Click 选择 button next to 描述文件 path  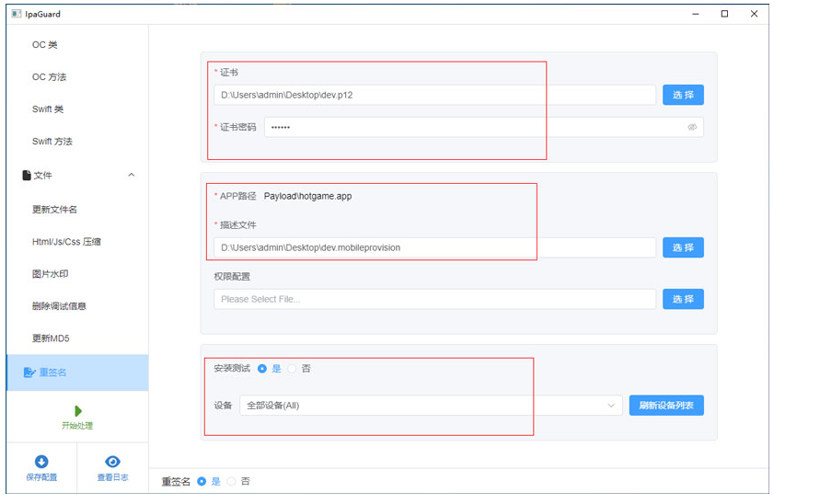pyautogui.click(x=683, y=247)
